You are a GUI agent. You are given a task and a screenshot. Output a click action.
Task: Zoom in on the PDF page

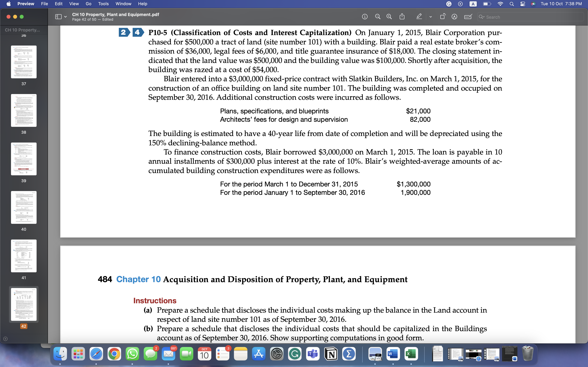tap(389, 17)
